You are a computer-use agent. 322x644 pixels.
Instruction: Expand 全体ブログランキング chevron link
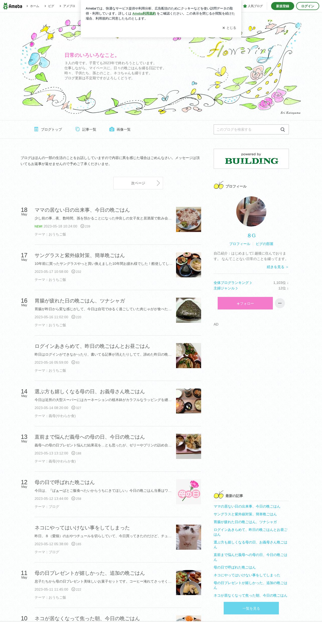click(233, 283)
